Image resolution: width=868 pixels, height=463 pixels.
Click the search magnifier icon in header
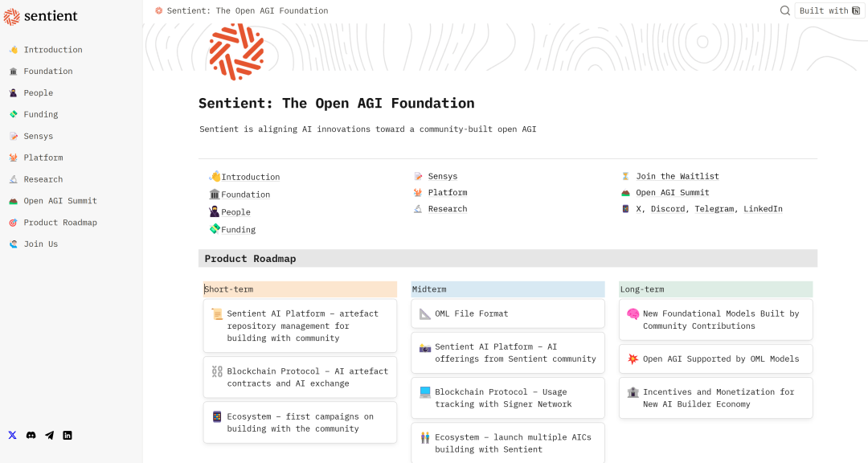point(785,10)
